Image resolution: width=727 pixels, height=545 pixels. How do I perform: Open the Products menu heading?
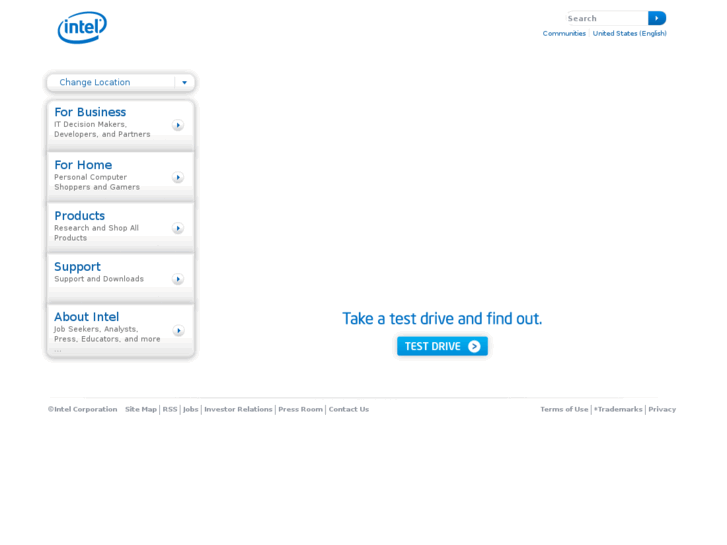coord(79,216)
